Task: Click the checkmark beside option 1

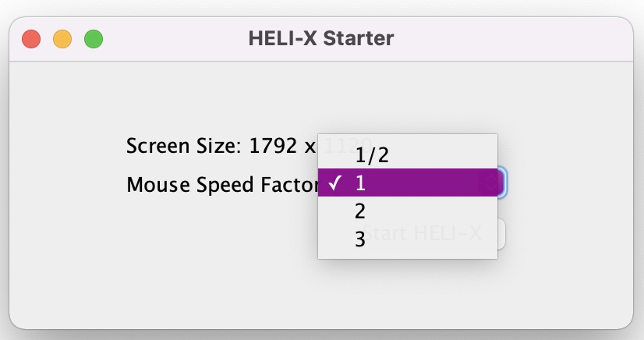Action: pyautogui.click(x=334, y=183)
